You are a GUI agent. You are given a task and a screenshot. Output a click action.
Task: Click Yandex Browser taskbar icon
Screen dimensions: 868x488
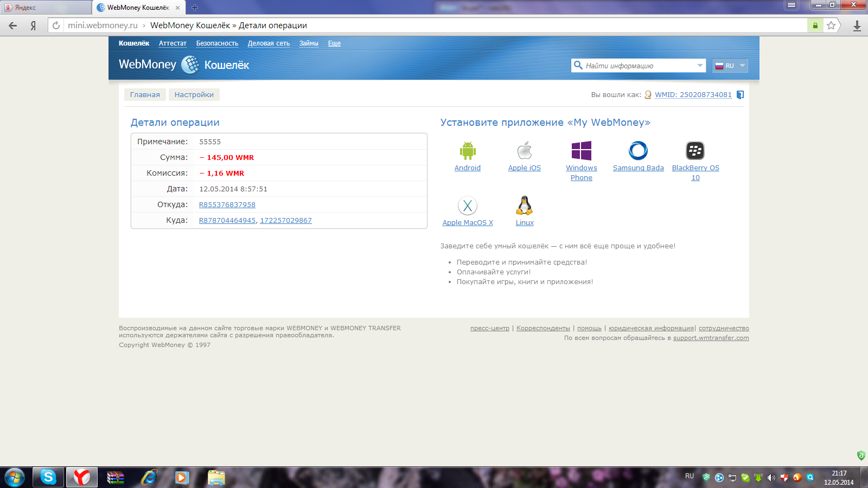coord(82,477)
